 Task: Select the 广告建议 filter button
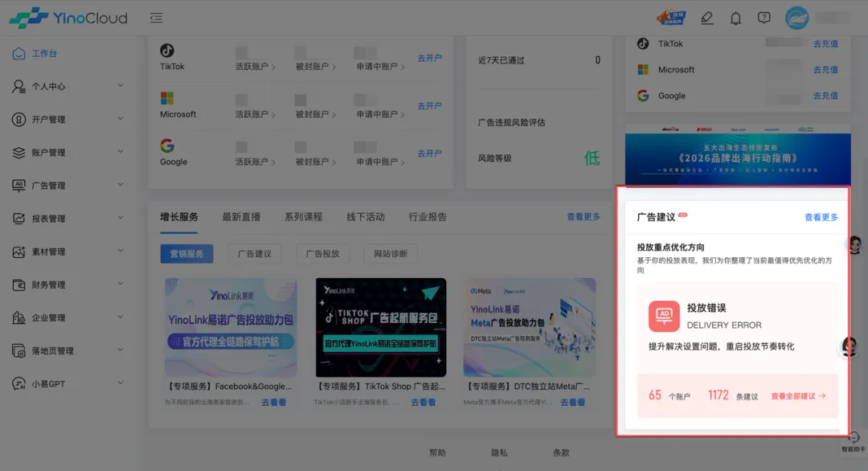pyautogui.click(x=255, y=253)
